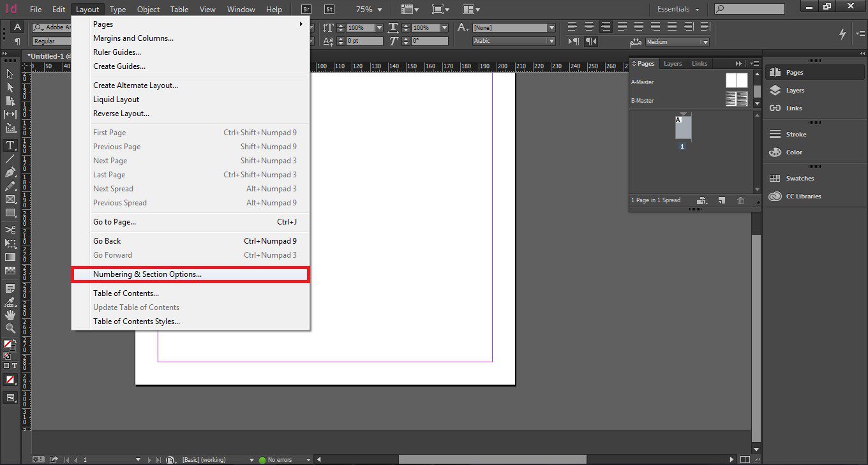Open the 75% zoom level dropdown

(369, 10)
